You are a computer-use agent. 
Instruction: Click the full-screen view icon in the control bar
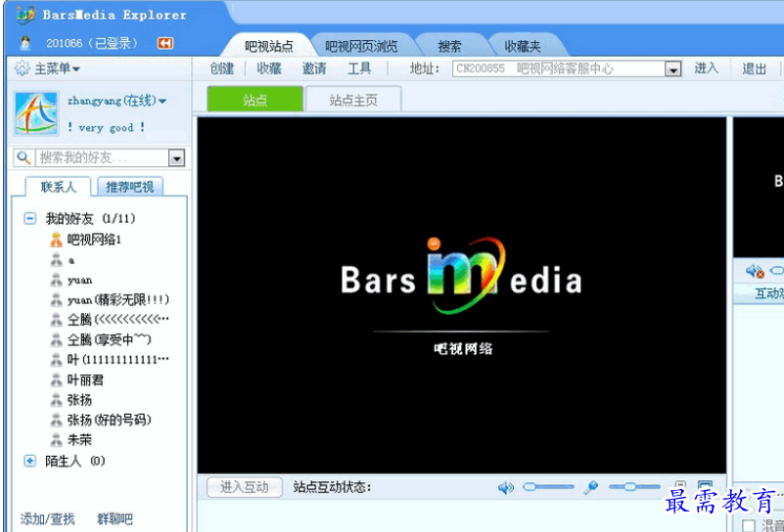(705, 485)
